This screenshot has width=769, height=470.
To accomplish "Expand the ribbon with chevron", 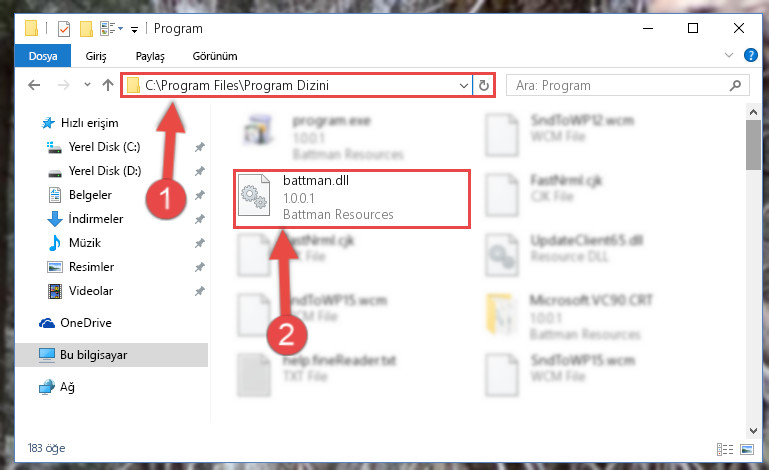I will [729, 55].
